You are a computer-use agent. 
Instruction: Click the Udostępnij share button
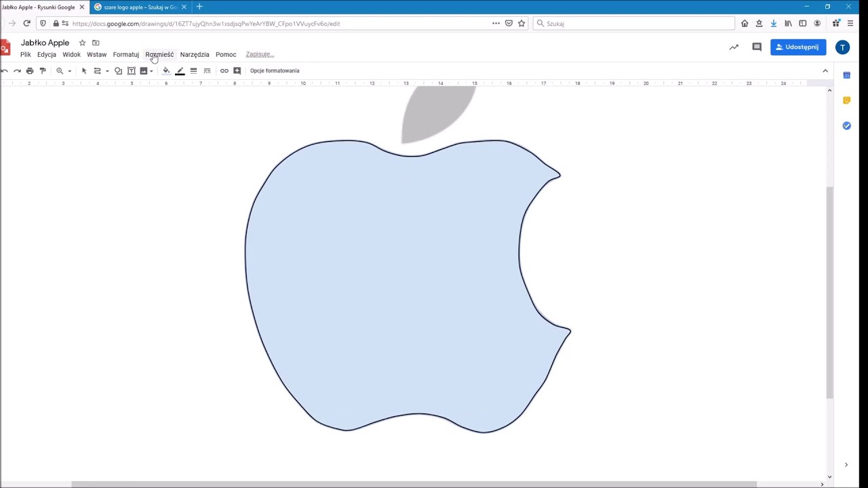point(798,47)
